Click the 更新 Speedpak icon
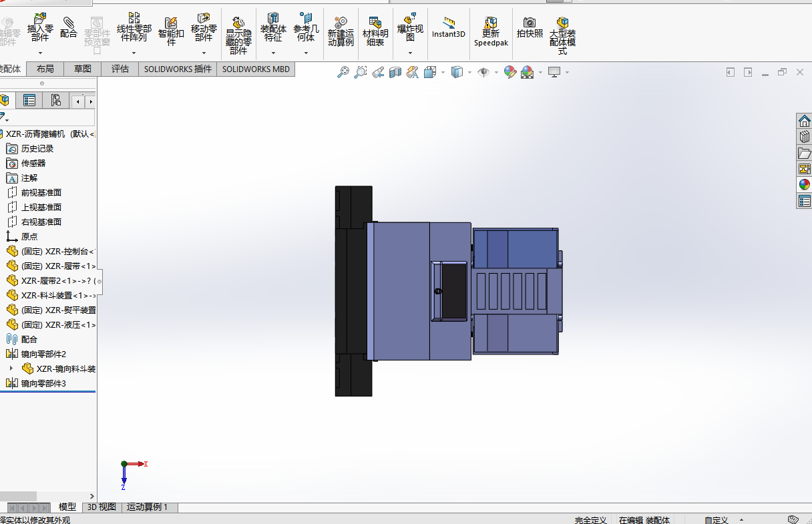The width and height of the screenshot is (812, 524). [491, 22]
